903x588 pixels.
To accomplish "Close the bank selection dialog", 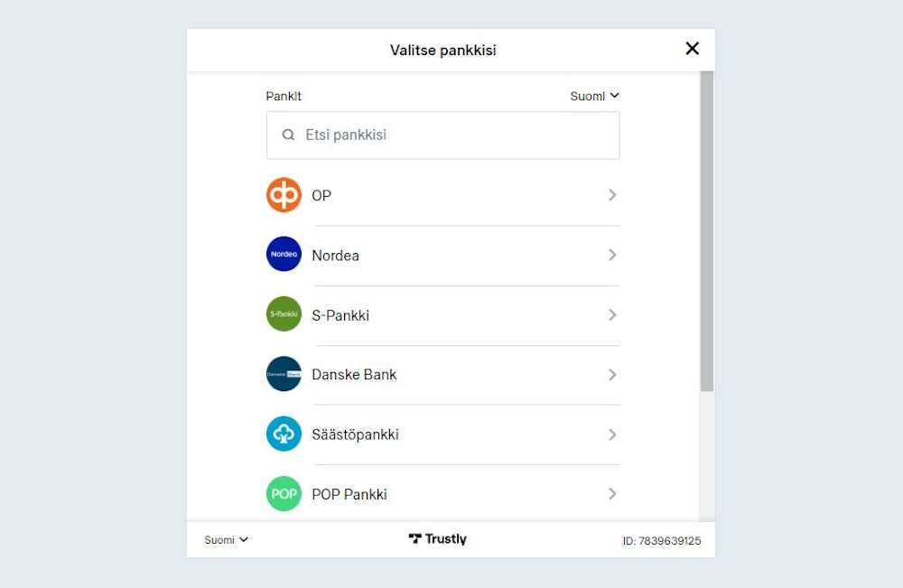I will [693, 49].
